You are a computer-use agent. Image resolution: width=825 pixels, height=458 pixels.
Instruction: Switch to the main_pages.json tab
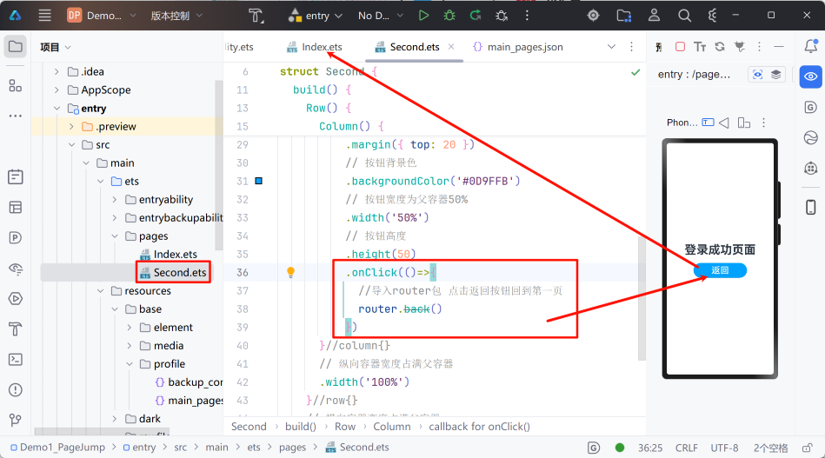click(518, 47)
